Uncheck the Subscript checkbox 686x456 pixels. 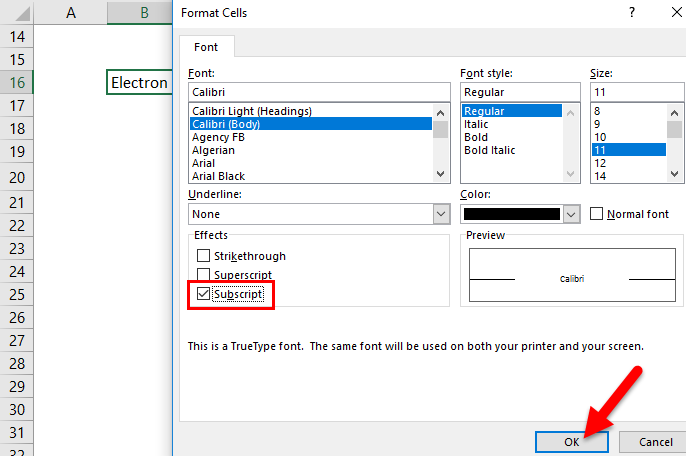[204, 294]
